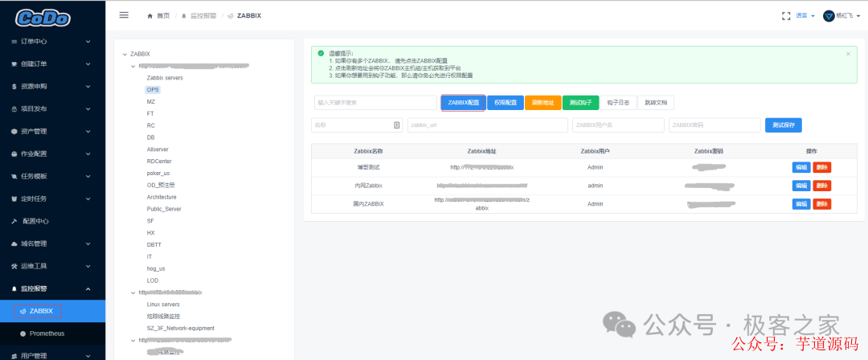Select the Public_Server tree item
The height and width of the screenshot is (360, 868).
(164, 209)
